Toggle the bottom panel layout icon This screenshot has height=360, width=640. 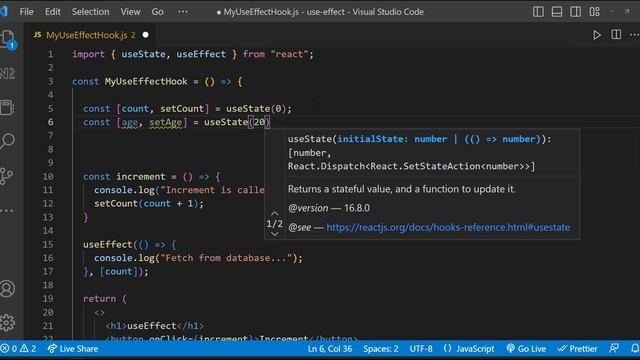pyautogui.click(x=557, y=12)
